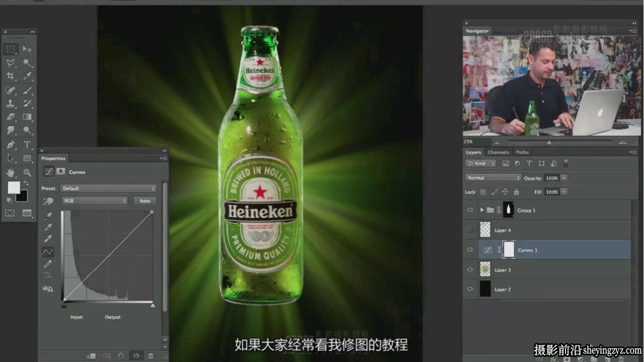Click the Masks icon in Properties
644x362 pixels.
click(x=61, y=171)
